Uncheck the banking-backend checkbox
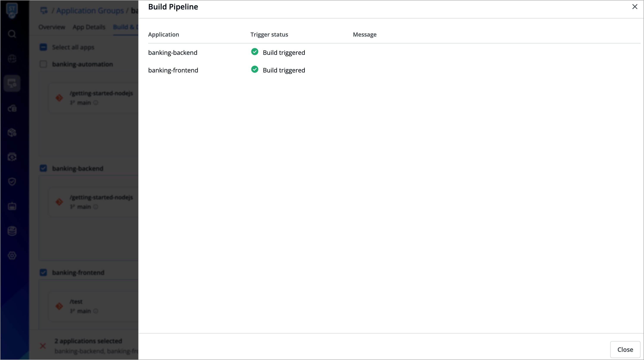The width and height of the screenshot is (644, 360). (x=43, y=168)
